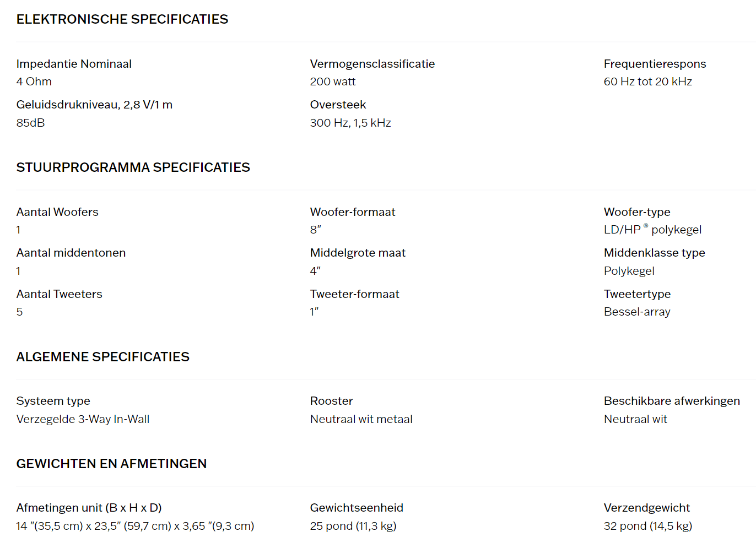Click the 200 watt value
756x548 pixels.
[333, 82]
